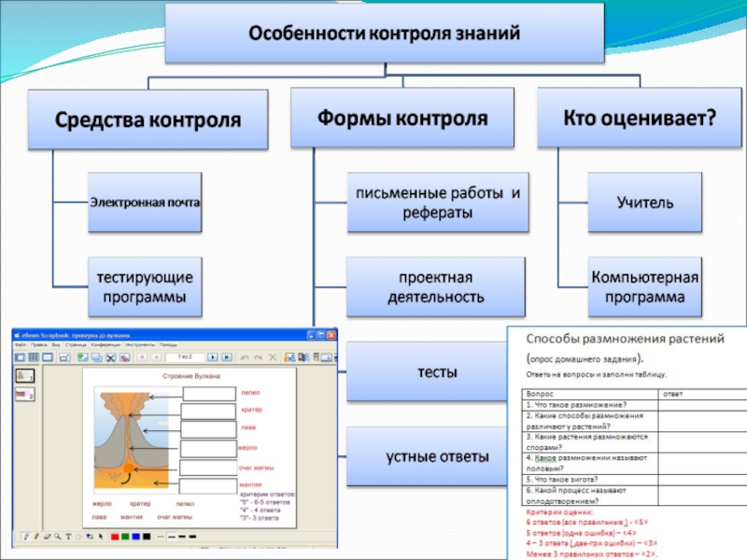
Task: Open full-screen view icon in eBeam toolbar
Action: tap(48, 357)
